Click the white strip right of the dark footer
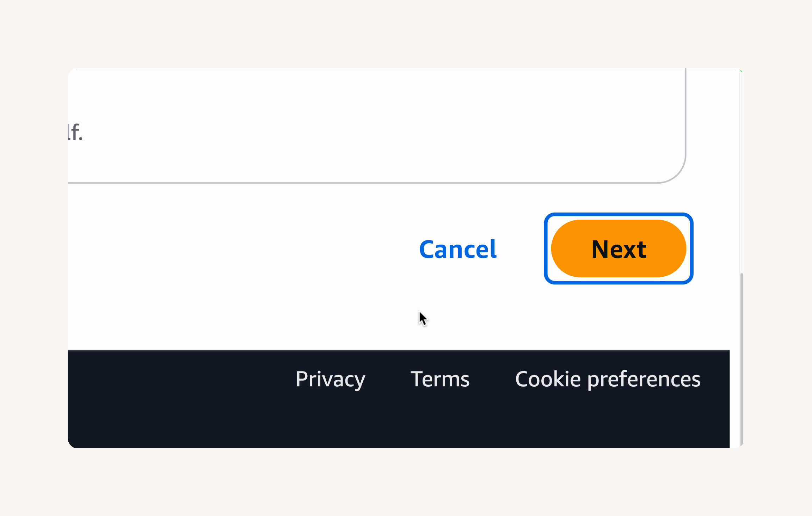This screenshot has height=516, width=812. tap(734, 399)
